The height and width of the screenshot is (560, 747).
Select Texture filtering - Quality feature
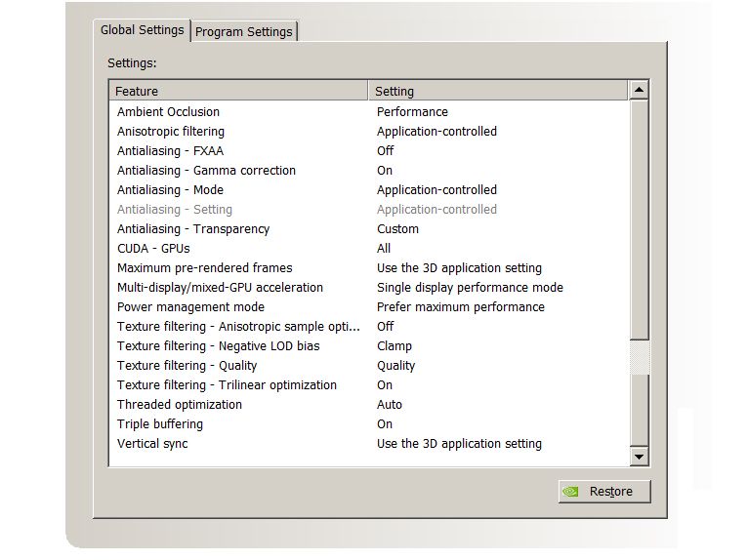(x=187, y=366)
